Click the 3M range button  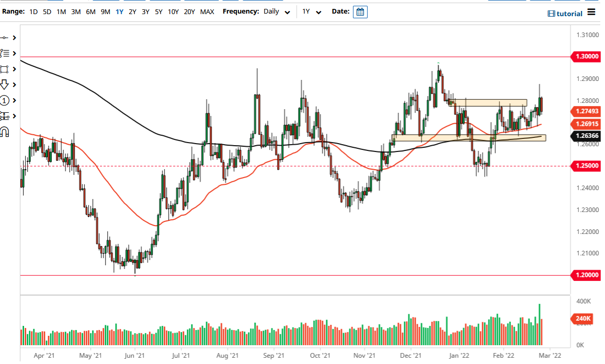pos(76,11)
